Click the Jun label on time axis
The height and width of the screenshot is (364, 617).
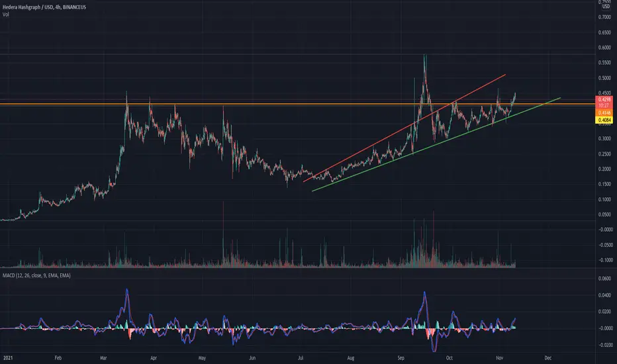(x=252, y=358)
